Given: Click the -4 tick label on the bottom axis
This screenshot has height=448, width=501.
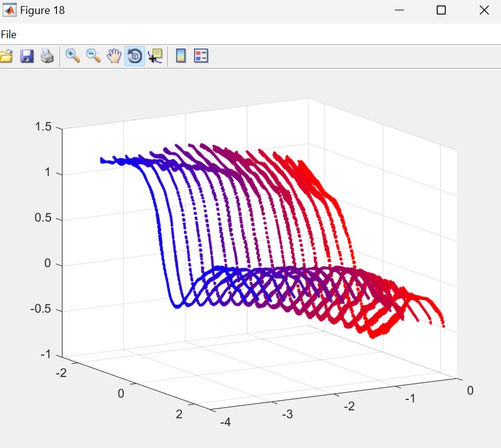Looking at the screenshot, I should (x=224, y=421).
